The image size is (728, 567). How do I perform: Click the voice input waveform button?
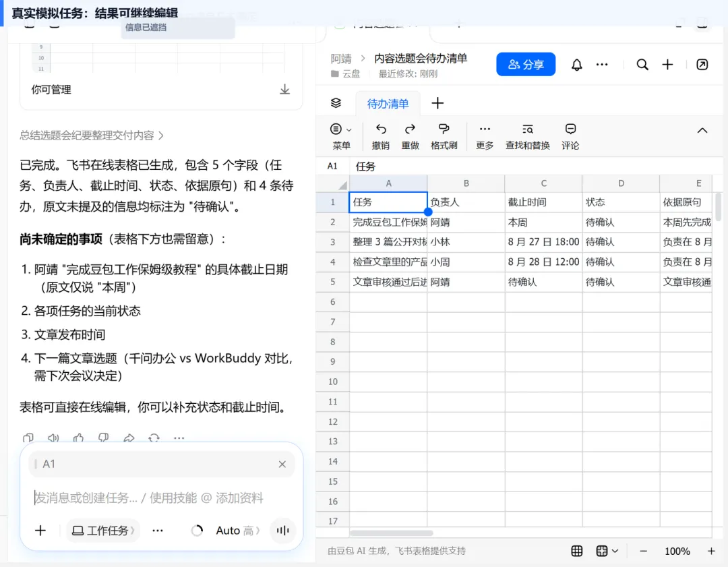(282, 531)
